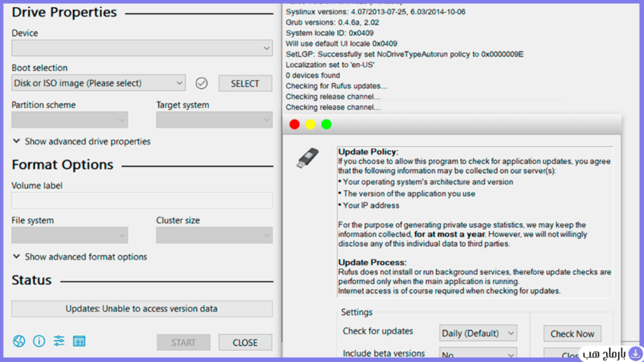Click the Update Process heading text
This screenshot has height=362, width=644.
pyautogui.click(x=372, y=262)
